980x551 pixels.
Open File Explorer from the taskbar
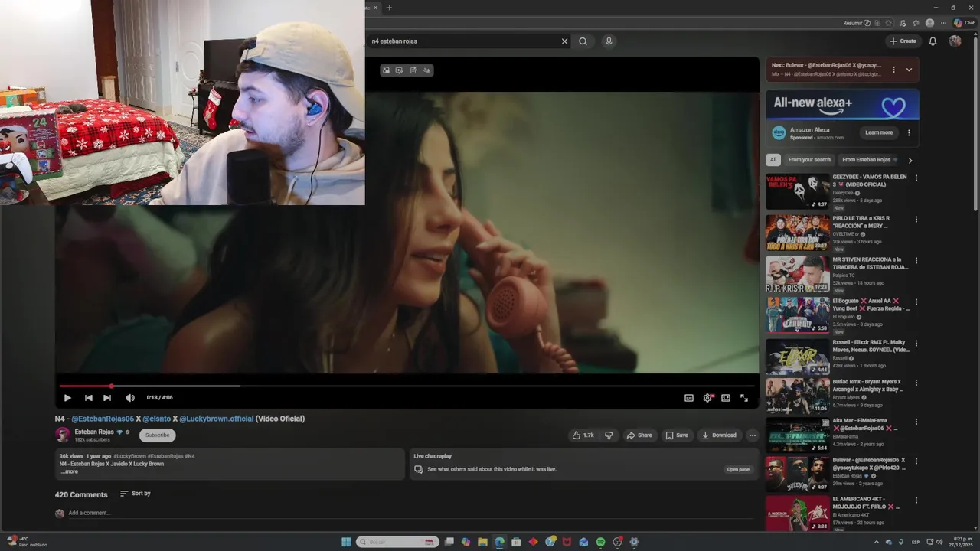(x=482, y=542)
